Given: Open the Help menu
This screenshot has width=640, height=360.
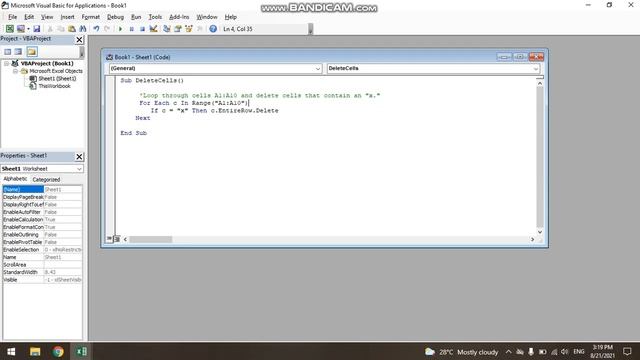Looking at the screenshot, I should [231, 17].
